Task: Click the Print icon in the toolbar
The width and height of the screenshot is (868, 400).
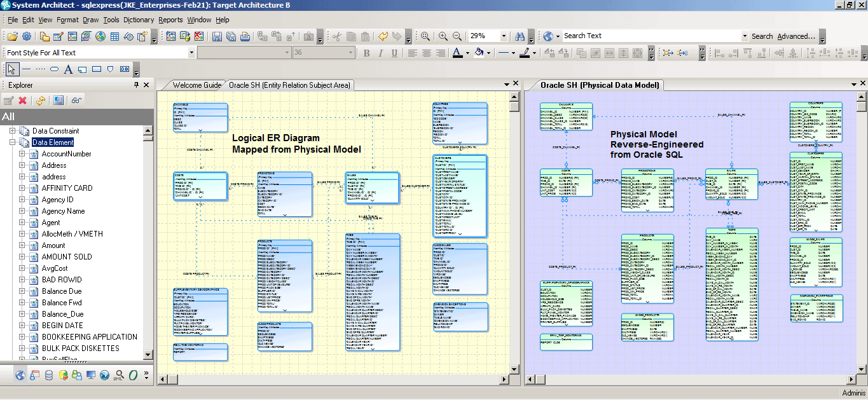Action: (245, 36)
